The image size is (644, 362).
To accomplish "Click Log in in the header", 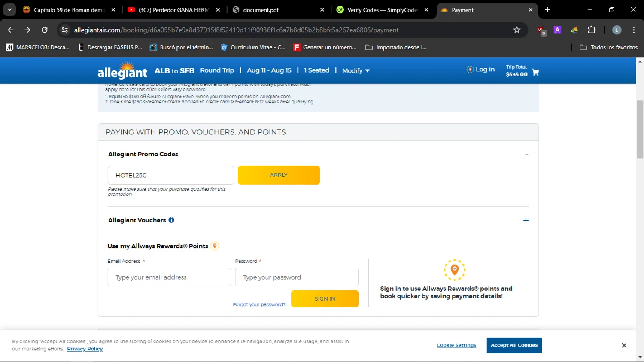I will click(x=481, y=70).
